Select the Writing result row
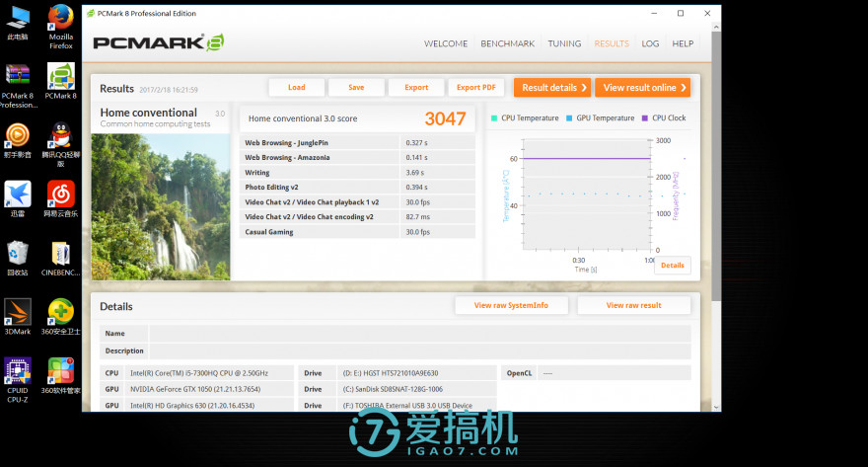 (x=358, y=172)
